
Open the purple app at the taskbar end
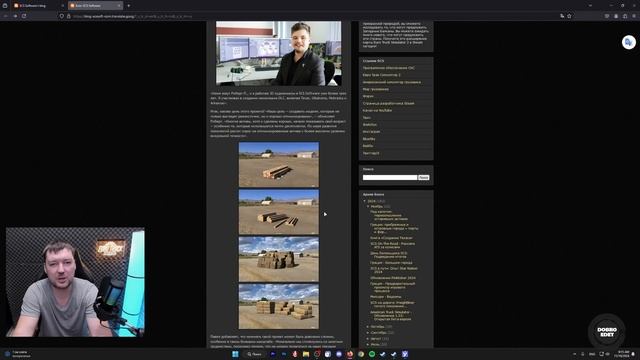[405, 354]
